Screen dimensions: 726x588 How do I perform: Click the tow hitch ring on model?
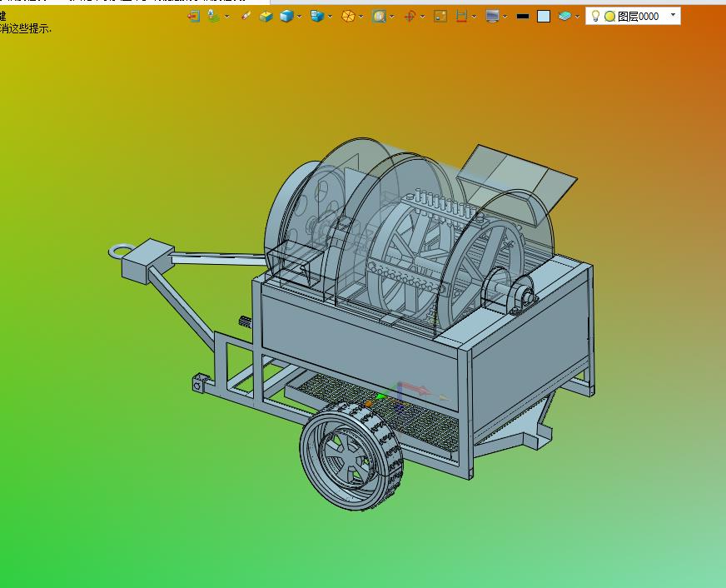point(120,251)
